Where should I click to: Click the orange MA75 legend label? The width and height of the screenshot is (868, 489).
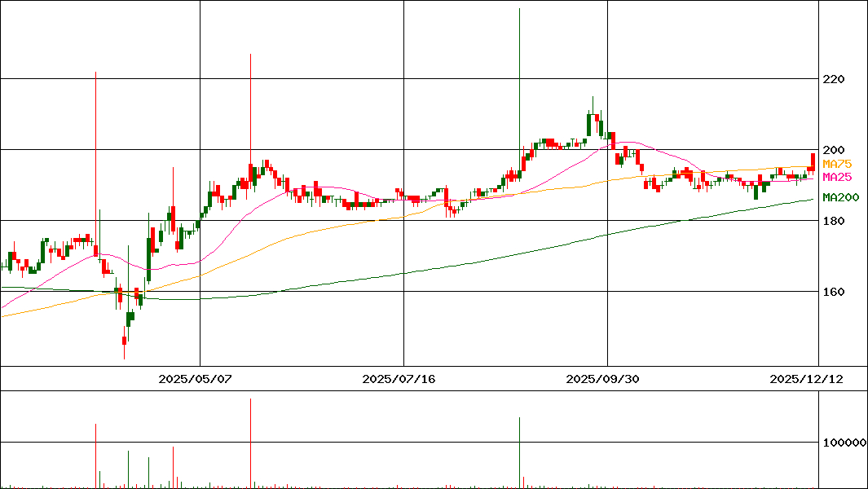[x=835, y=164]
